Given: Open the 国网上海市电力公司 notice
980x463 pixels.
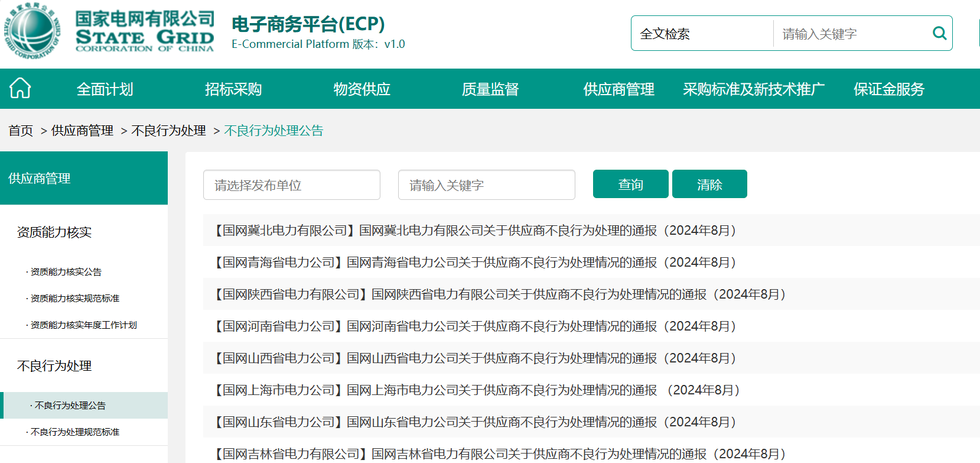Looking at the screenshot, I should pyautogui.click(x=476, y=390).
